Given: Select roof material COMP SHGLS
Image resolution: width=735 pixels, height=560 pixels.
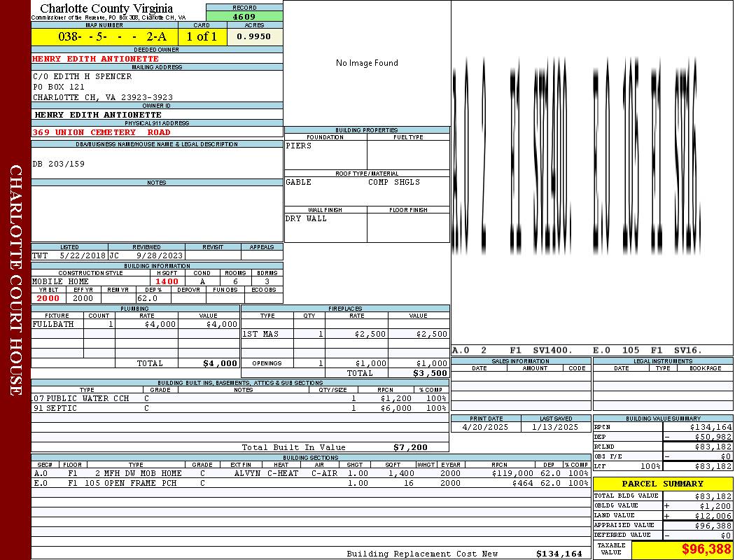Looking at the screenshot, I should [393, 182].
